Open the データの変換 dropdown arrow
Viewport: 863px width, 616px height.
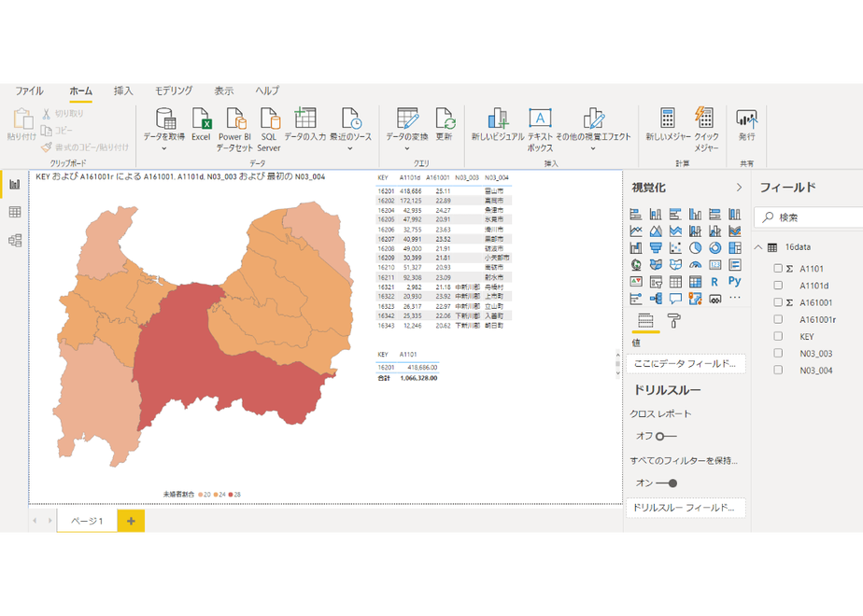(407, 148)
